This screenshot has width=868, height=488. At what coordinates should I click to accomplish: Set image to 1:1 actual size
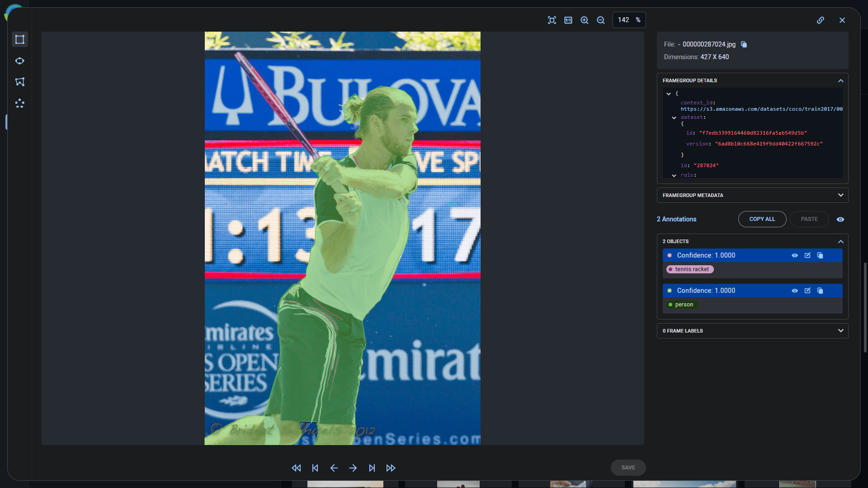[x=568, y=20]
